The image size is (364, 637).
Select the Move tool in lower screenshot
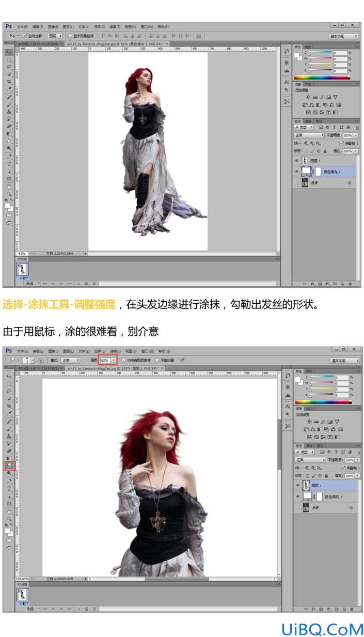[9, 376]
